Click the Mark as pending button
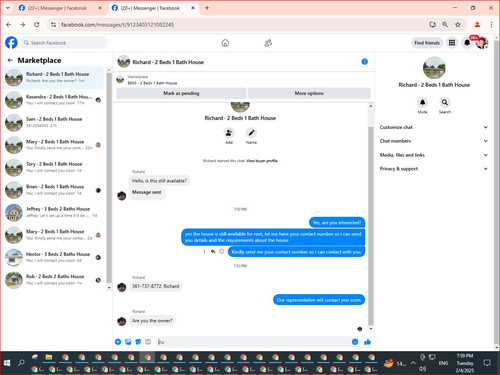 coord(181,93)
